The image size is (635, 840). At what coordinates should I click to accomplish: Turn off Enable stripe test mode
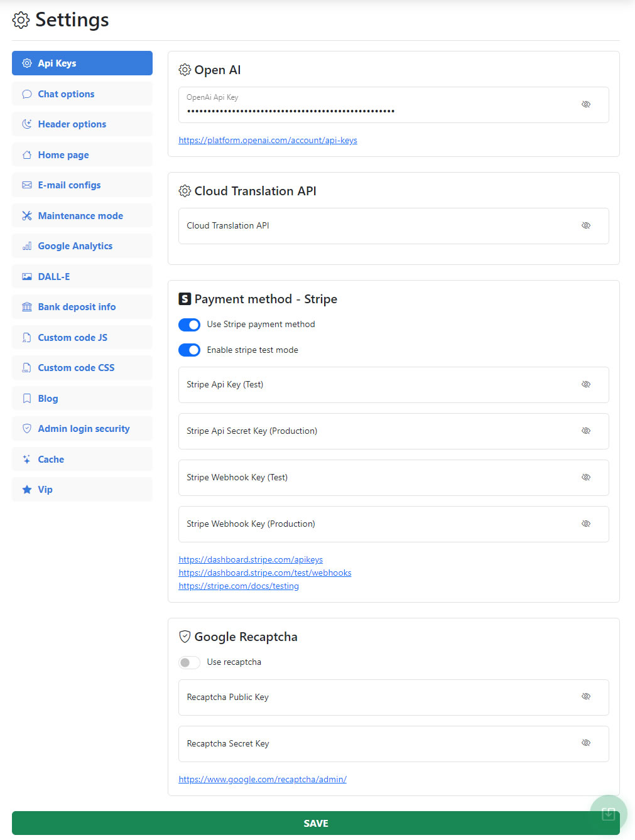pos(189,350)
